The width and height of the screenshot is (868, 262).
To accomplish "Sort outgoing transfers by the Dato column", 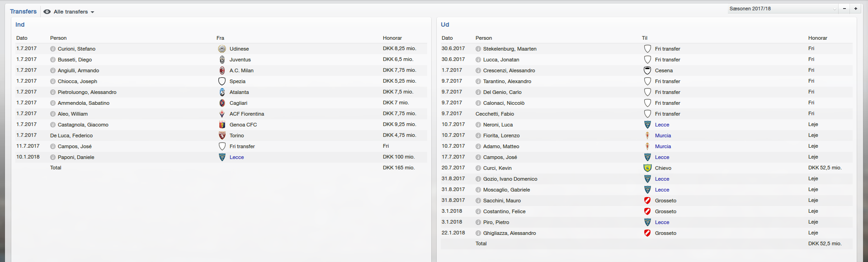I will point(447,38).
